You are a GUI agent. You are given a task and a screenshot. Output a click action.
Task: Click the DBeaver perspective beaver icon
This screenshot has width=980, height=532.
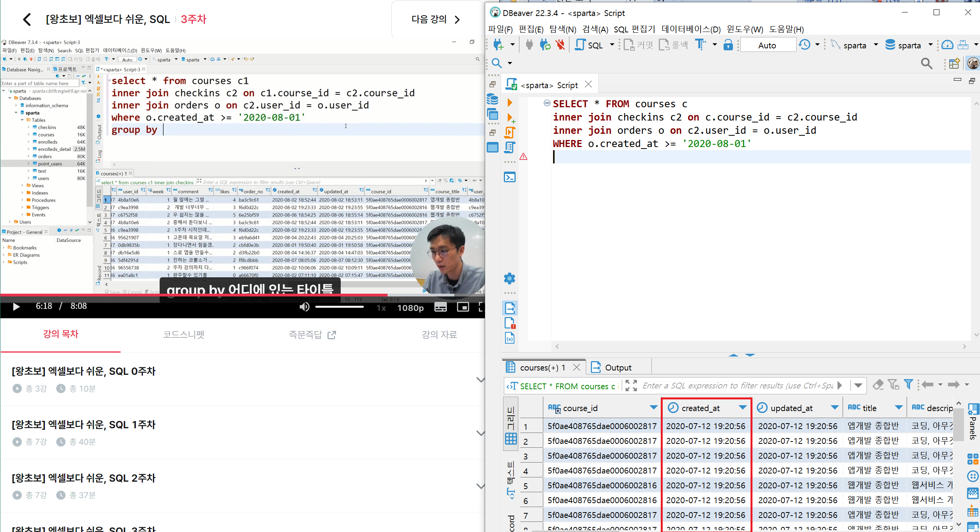tap(973, 63)
